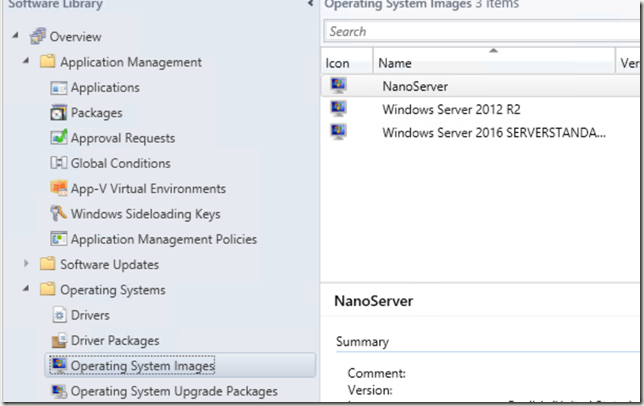644x406 pixels.
Task: Collapse the Operating Systems node
Action: 26,289
